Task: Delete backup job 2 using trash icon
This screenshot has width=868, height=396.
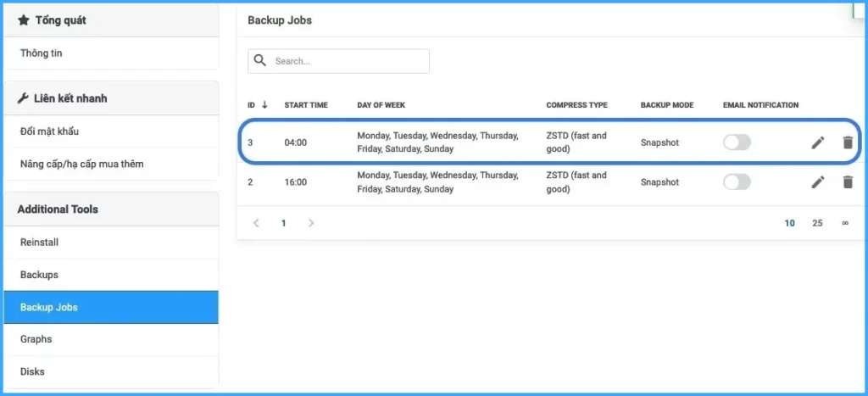Action: [848, 181]
